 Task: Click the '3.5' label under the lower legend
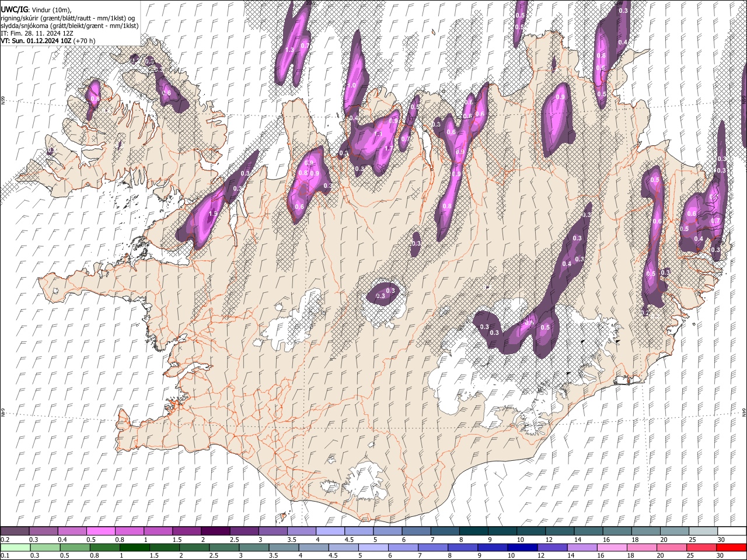click(274, 555)
